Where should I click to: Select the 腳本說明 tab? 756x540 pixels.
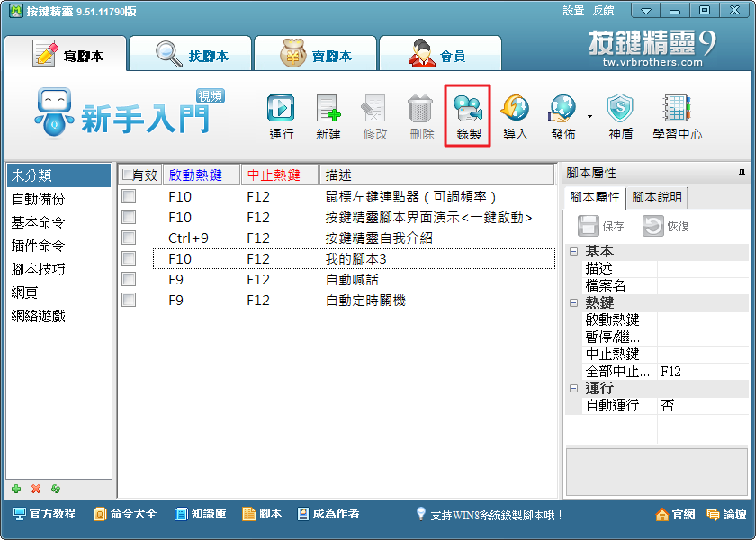click(x=657, y=198)
